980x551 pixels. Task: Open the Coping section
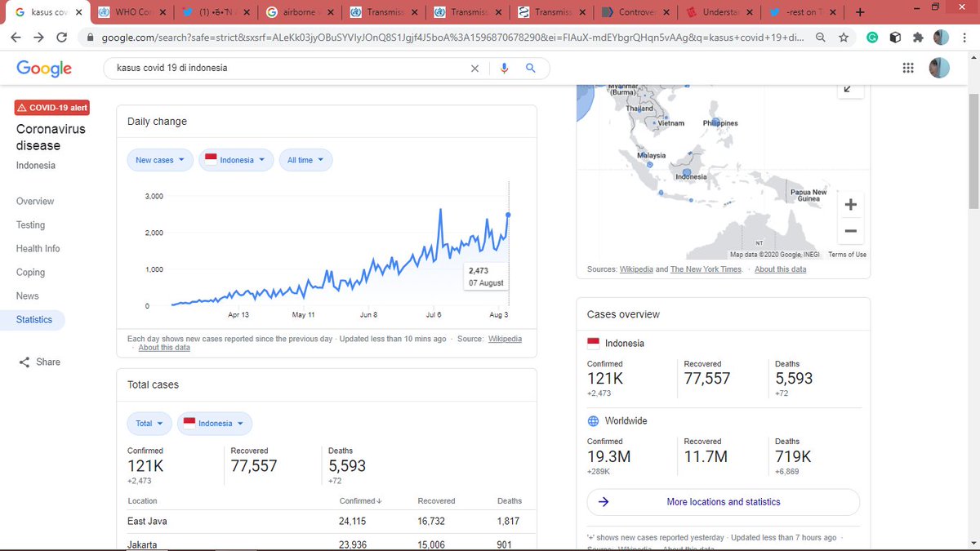[x=30, y=273]
